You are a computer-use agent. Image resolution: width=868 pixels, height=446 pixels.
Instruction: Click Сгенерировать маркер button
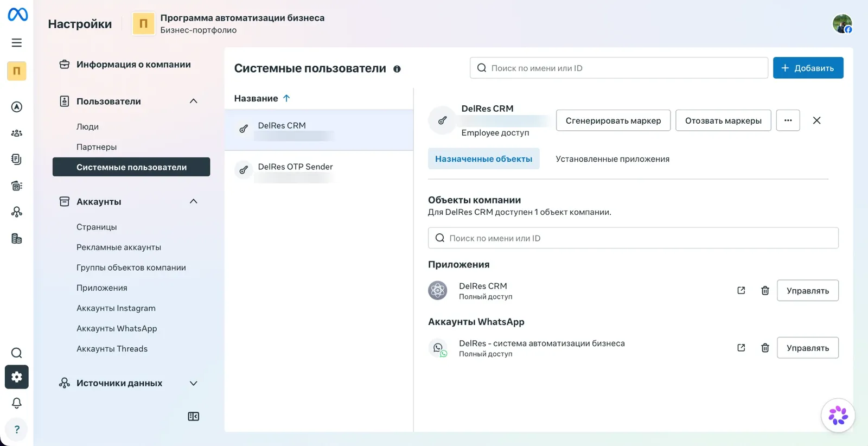click(613, 120)
